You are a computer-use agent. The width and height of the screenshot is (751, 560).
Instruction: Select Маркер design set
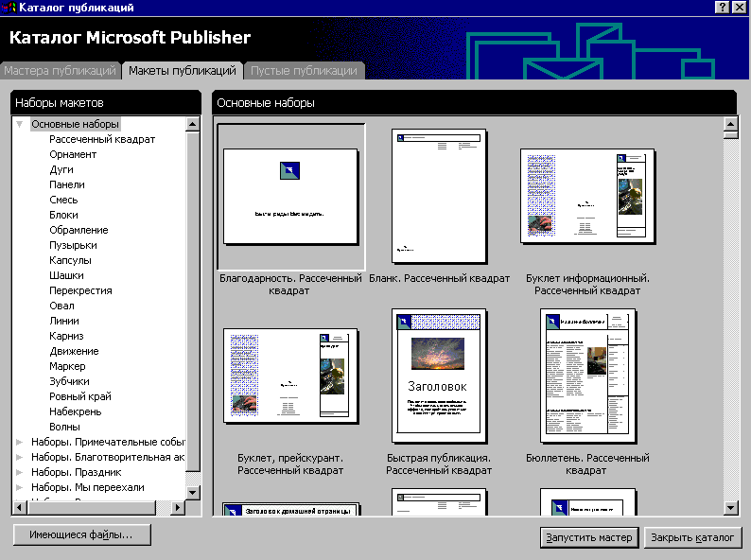pyautogui.click(x=67, y=366)
